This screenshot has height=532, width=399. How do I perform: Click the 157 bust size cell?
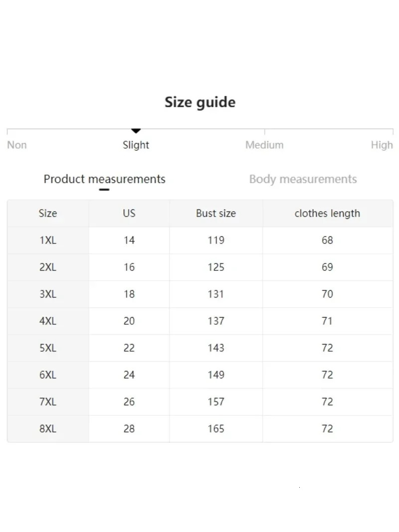tap(216, 402)
